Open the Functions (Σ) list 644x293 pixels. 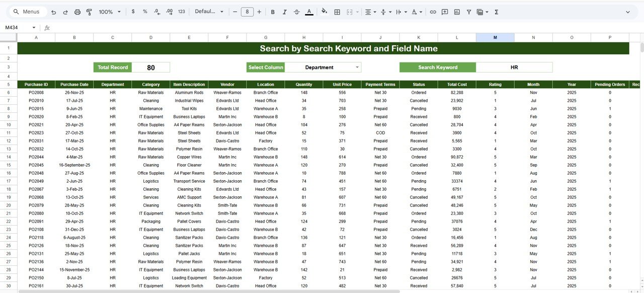pos(496,12)
